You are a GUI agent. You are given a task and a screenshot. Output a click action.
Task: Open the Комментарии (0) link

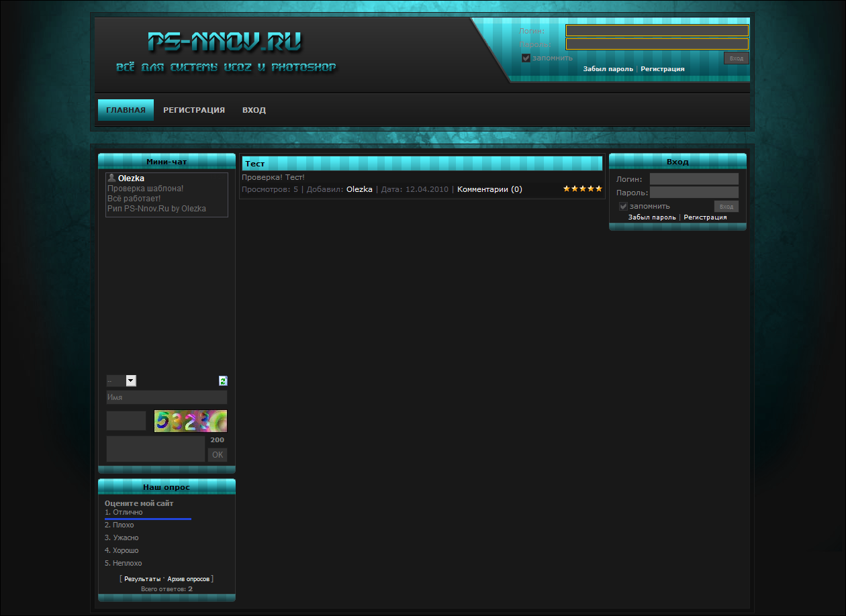tap(489, 189)
